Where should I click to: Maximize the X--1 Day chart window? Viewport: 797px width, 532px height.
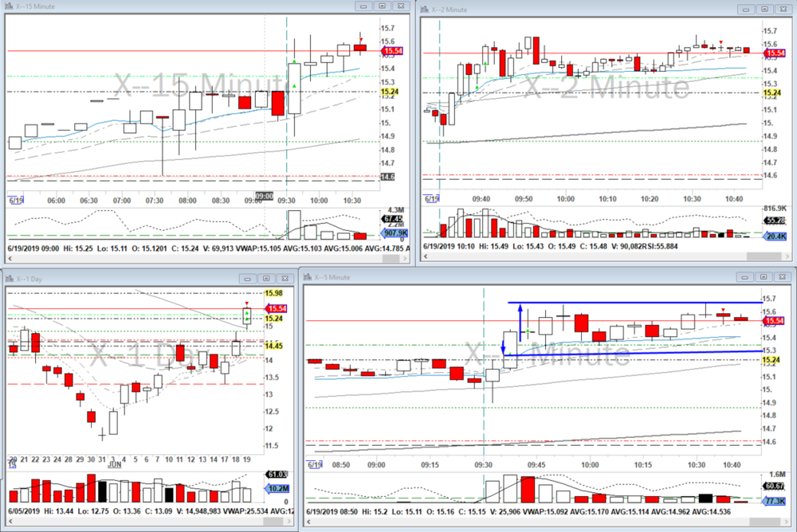pos(265,278)
